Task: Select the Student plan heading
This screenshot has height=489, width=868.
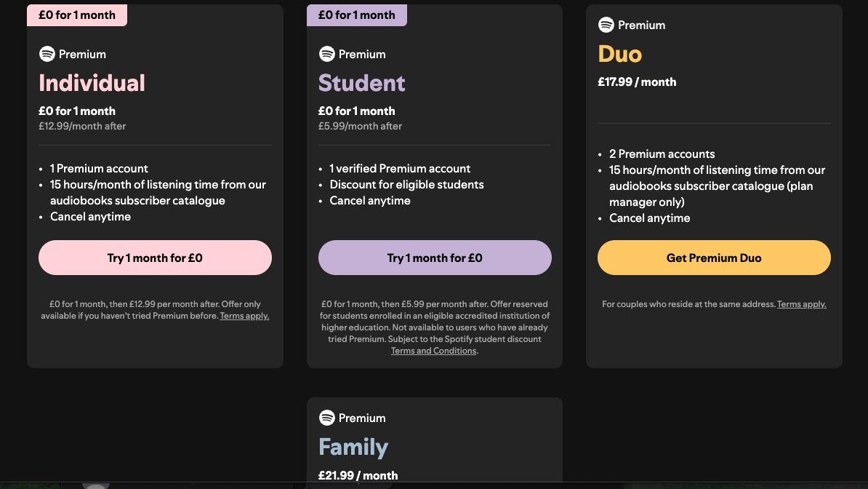Action: tap(361, 83)
